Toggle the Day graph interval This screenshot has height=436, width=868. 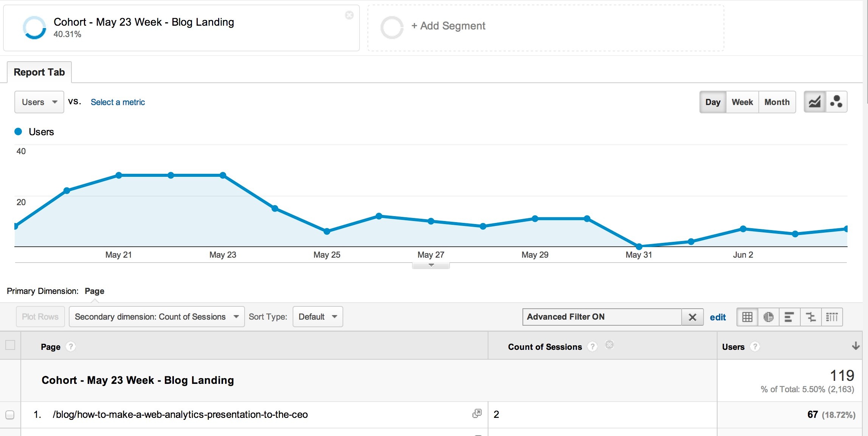(x=713, y=102)
